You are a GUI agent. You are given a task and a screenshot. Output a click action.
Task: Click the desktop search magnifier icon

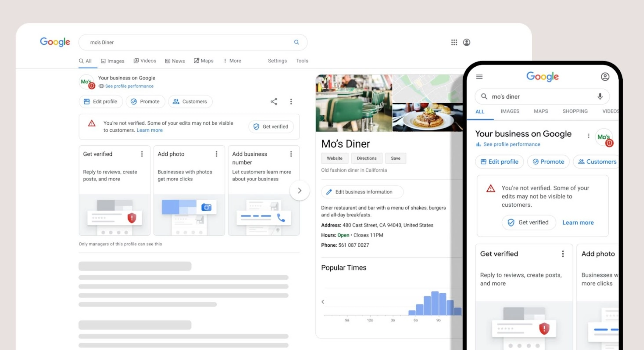(296, 42)
